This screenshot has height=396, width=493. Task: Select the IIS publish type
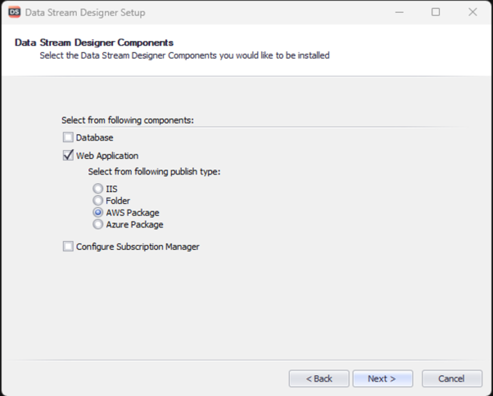(x=98, y=189)
